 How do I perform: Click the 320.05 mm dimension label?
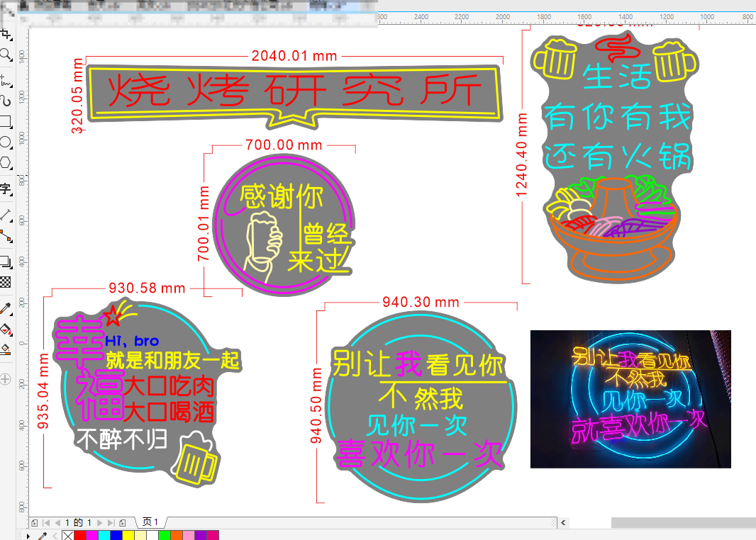tap(77, 96)
